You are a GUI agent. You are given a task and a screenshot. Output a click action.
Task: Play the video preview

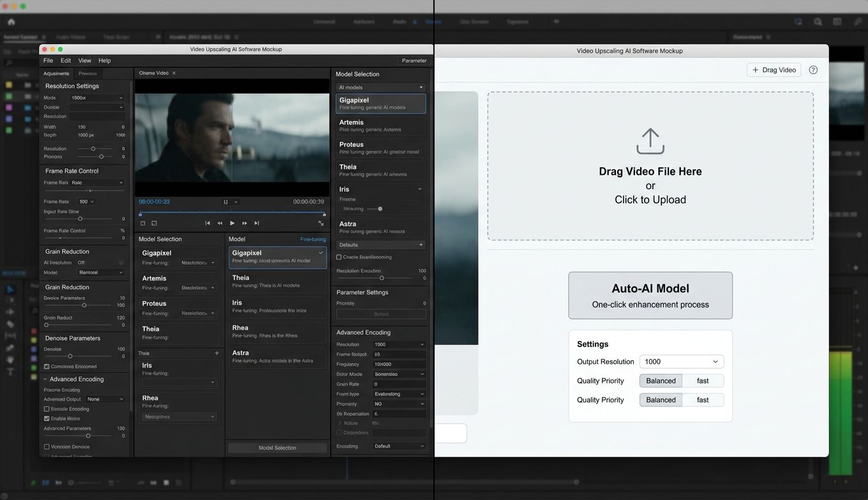(232, 223)
